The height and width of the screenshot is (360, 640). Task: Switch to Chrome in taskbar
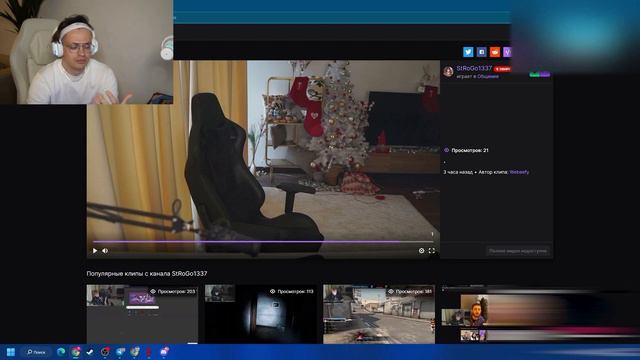pyautogui.click(x=76, y=352)
